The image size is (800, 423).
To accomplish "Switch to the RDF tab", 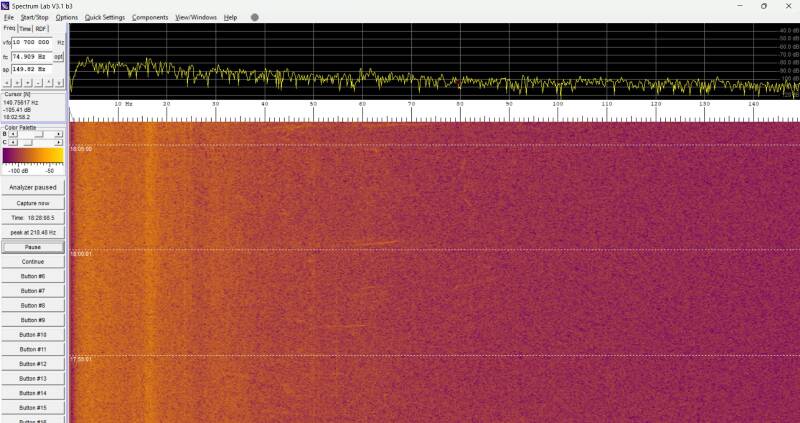I will (x=41, y=29).
